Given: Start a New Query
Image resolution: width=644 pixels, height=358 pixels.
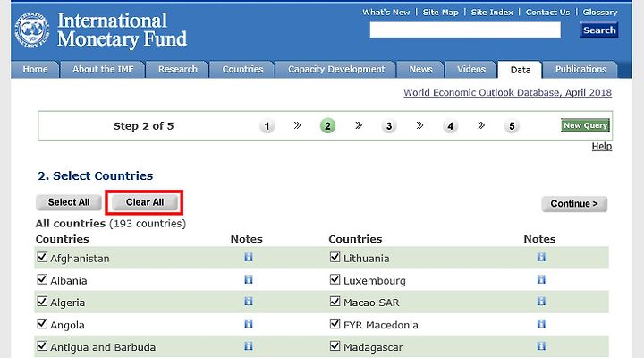Looking at the screenshot, I should point(585,125).
